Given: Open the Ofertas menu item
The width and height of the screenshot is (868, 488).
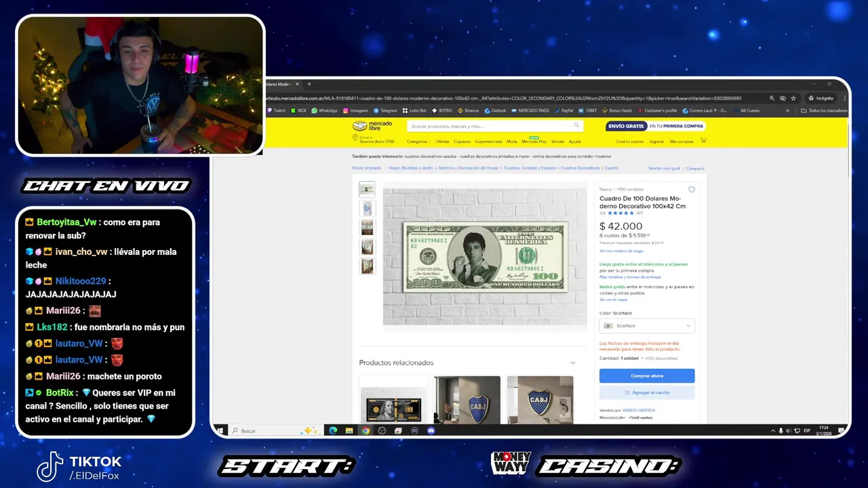Looking at the screenshot, I should 442,142.
